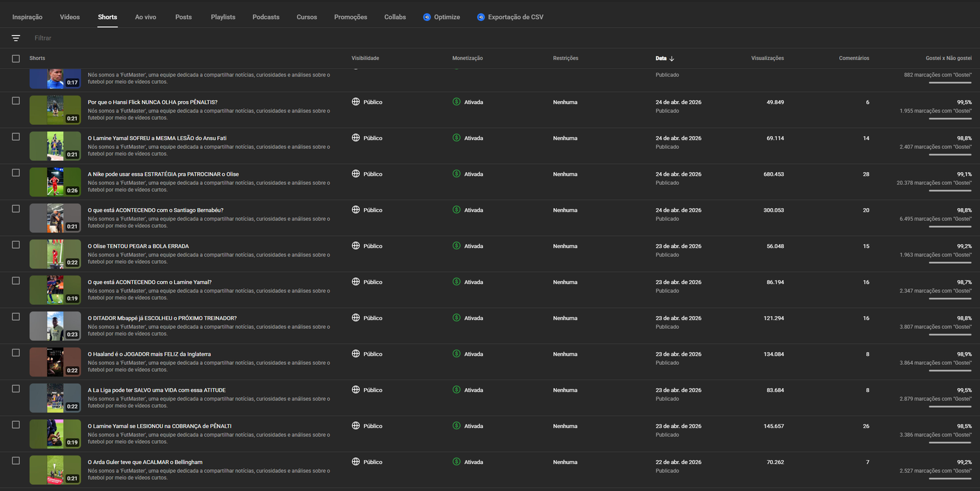Click globe icon for Hansi Flick video
The image size is (980, 491).
pos(356,102)
